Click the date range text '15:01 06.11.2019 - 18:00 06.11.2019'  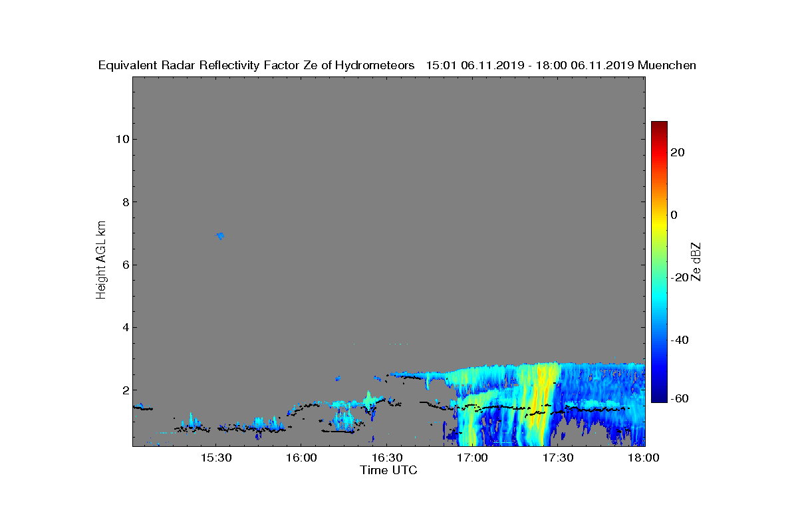tap(529, 65)
